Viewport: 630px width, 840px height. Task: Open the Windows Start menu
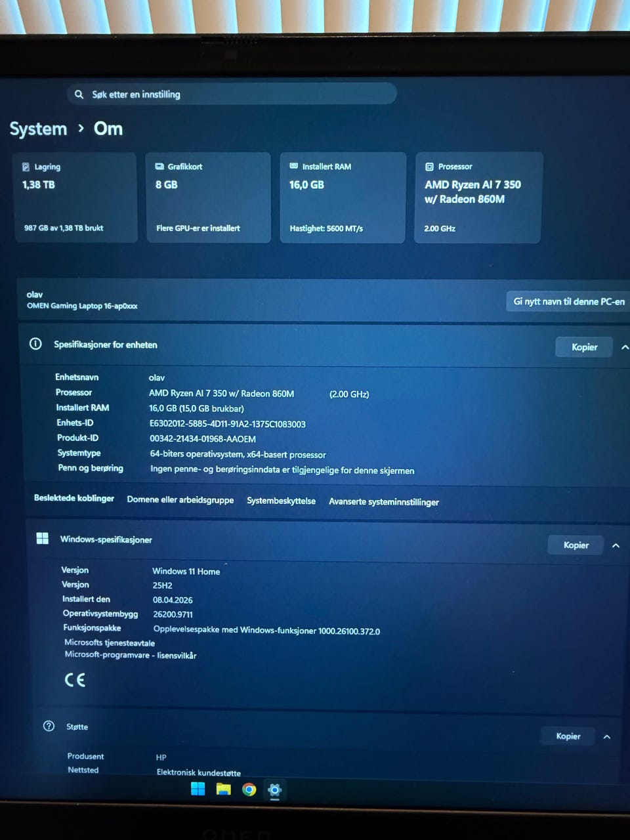[x=198, y=789]
